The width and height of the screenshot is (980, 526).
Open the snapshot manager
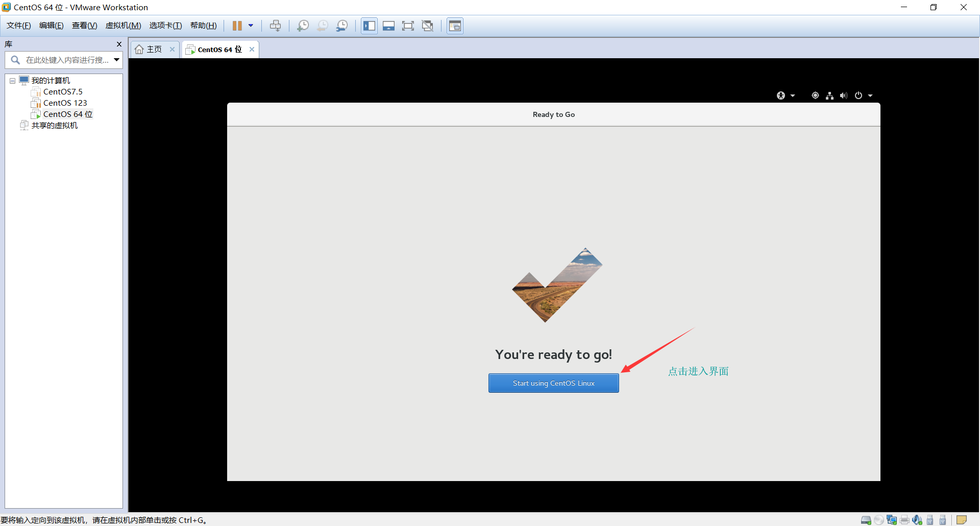(342, 26)
